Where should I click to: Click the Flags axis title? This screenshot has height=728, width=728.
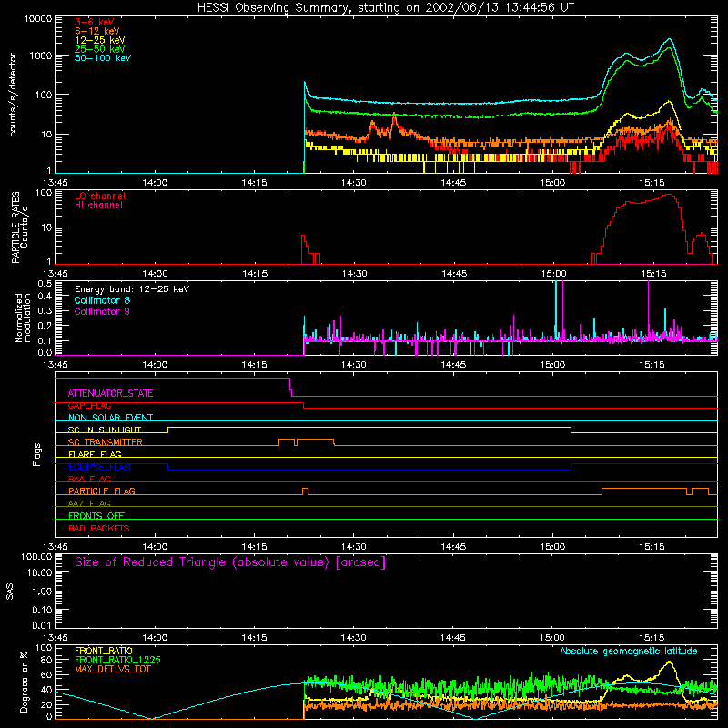pyautogui.click(x=37, y=454)
